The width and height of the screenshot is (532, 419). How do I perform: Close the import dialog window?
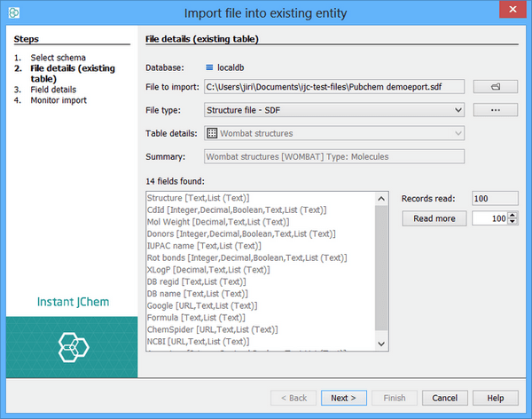pyautogui.click(x=511, y=12)
